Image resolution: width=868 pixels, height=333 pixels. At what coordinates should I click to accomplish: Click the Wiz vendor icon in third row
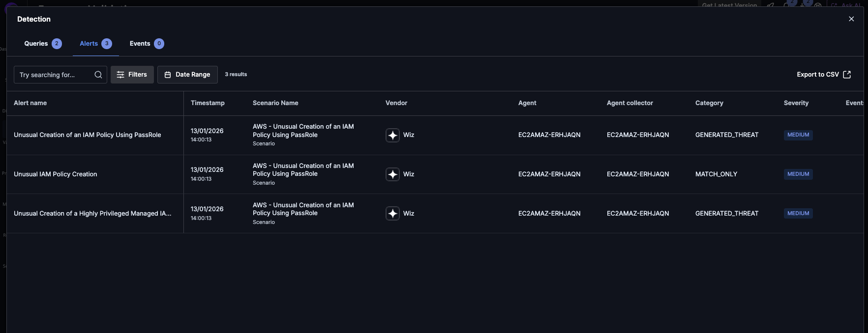click(392, 214)
